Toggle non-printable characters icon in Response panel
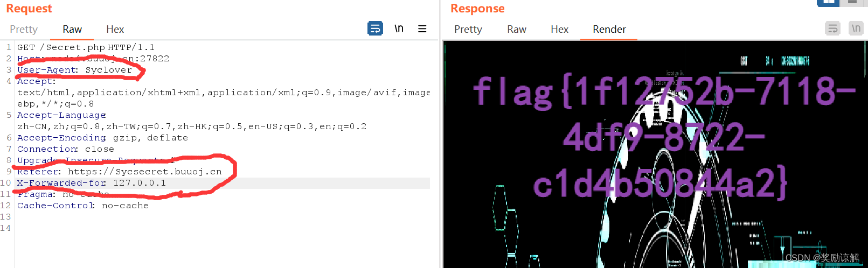The image size is (868, 268). (856, 28)
